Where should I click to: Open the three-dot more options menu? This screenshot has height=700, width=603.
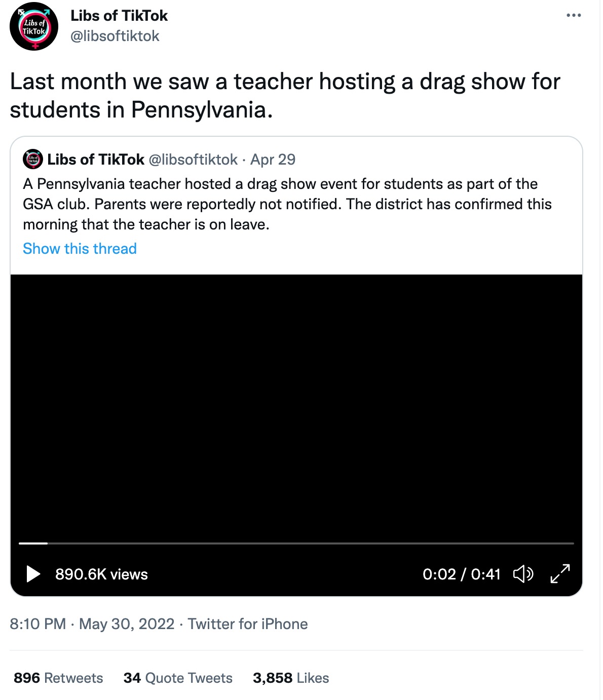pos(574,16)
